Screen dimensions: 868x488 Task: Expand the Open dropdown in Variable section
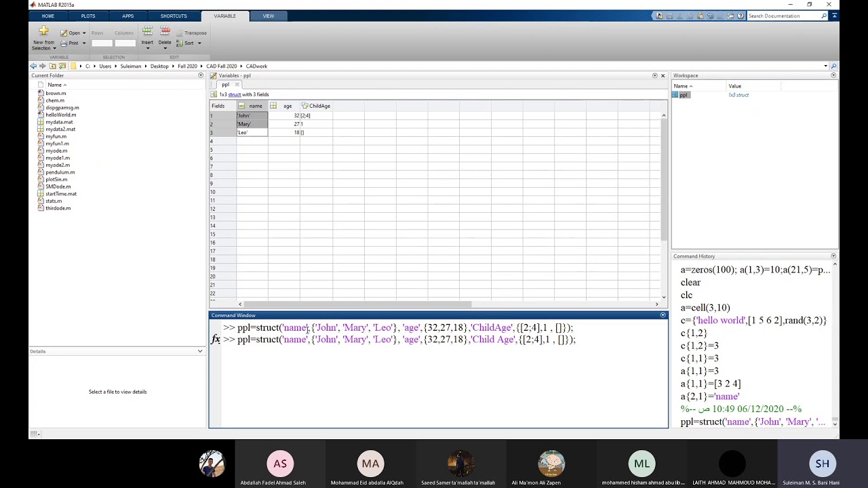pos(83,33)
